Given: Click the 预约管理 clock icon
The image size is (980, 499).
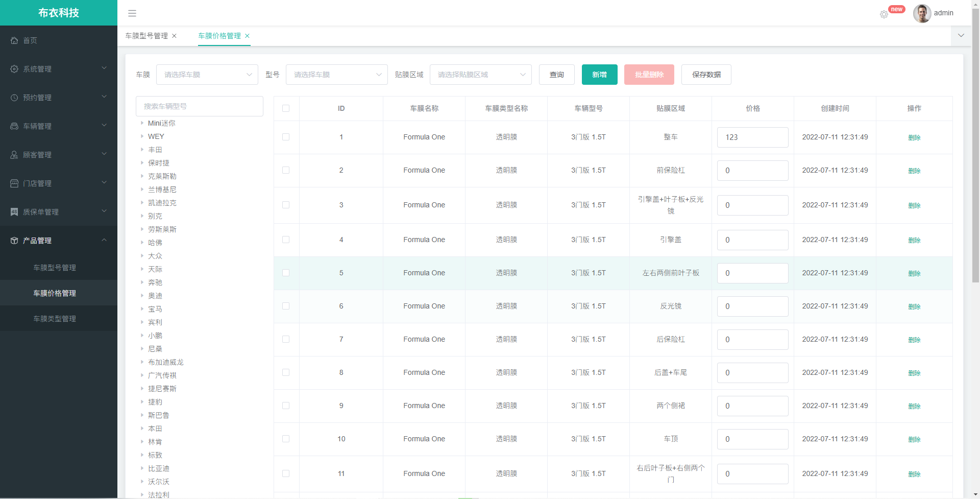Looking at the screenshot, I should click(x=14, y=98).
